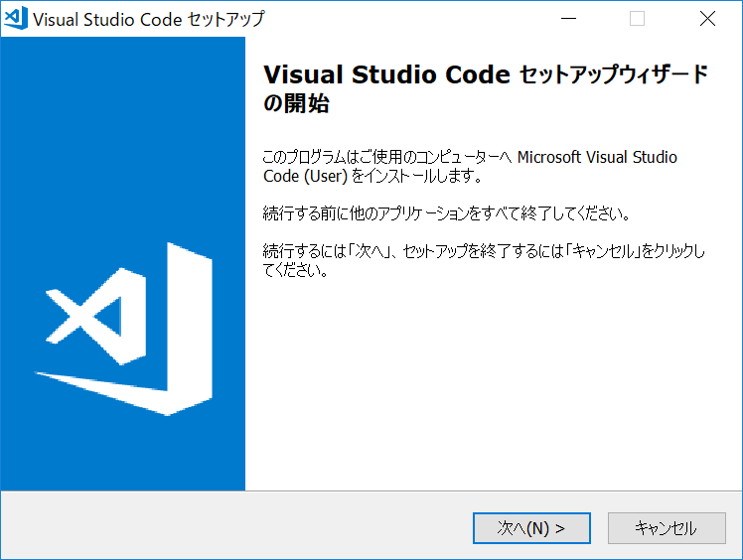Viewport: 743px width, 560px height.
Task: Click the line 続行する前に他のアプリケーション
Action: click(x=446, y=214)
